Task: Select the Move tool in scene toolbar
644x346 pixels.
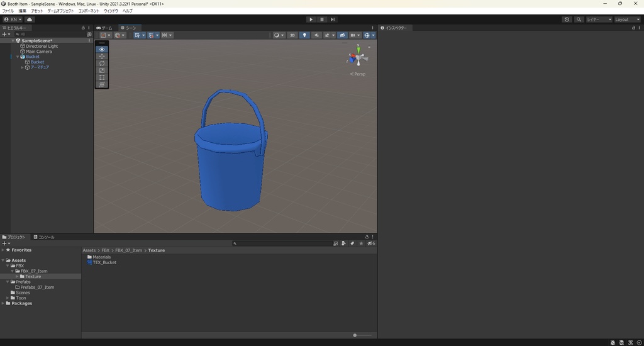Action: tap(102, 57)
